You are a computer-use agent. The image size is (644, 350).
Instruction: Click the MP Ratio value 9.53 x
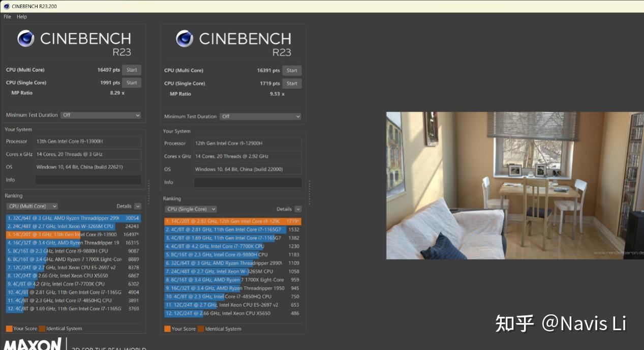tap(277, 94)
